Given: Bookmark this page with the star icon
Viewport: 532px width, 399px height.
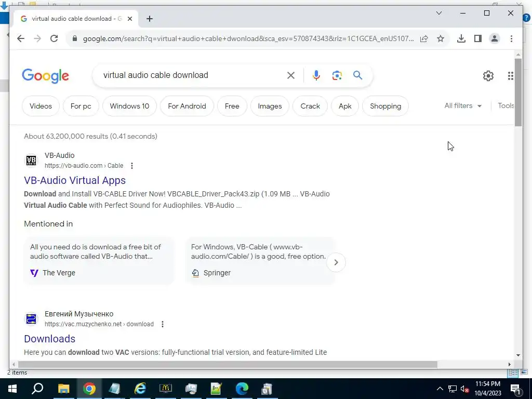Looking at the screenshot, I should pos(441,38).
